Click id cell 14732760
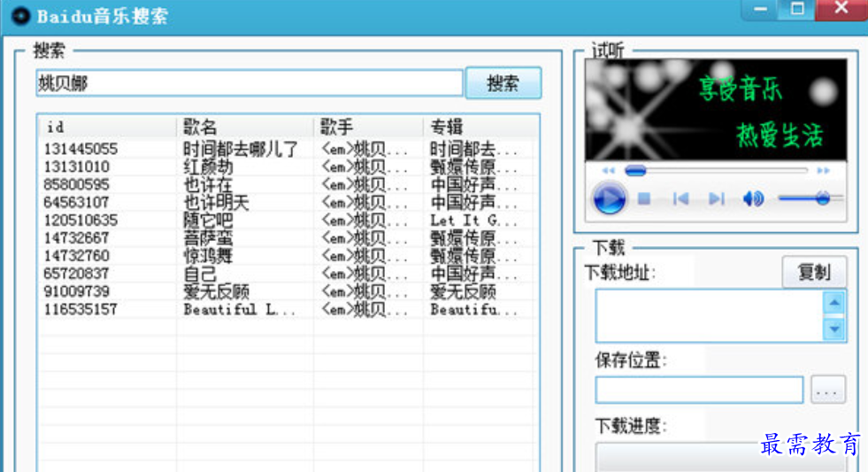The image size is (868, 472). [x=76, y=255]
